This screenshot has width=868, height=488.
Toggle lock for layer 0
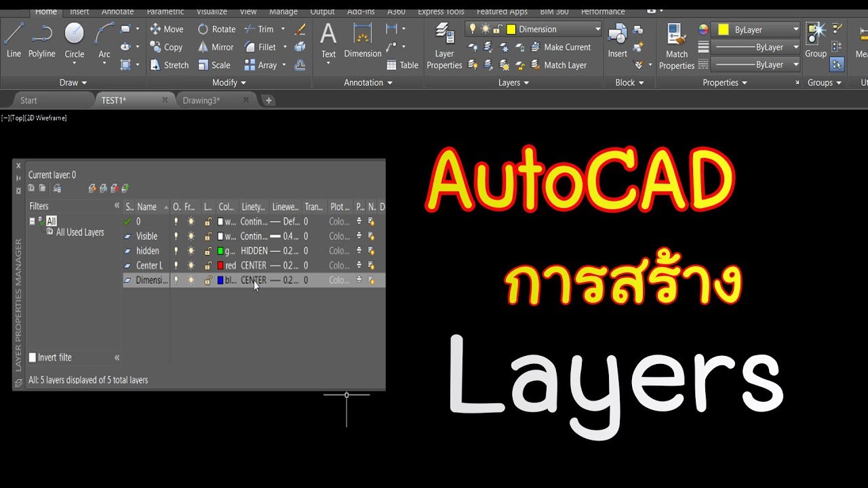click(208, 221)
